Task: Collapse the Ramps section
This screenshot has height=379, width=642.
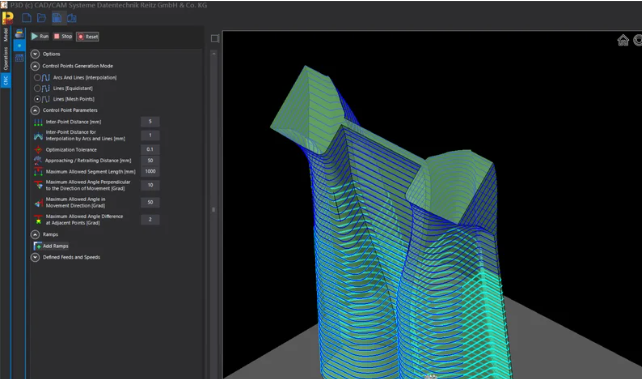Action: tap(35, 235)
